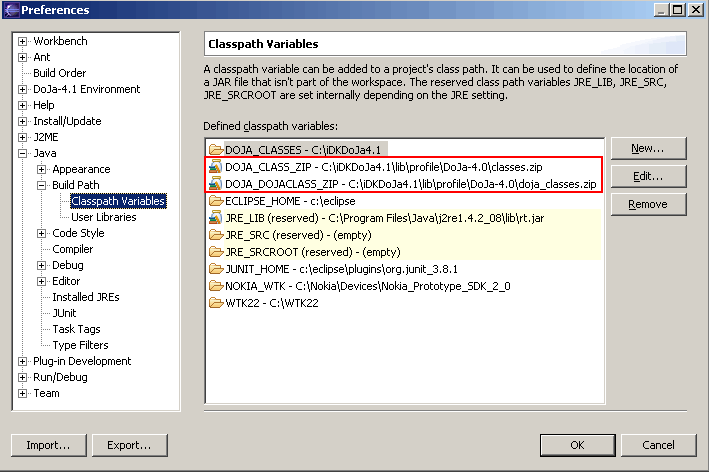The width and height of the screenshot is (709, 472).
Task: Open the Type Filters page
Action: (80, 345)
